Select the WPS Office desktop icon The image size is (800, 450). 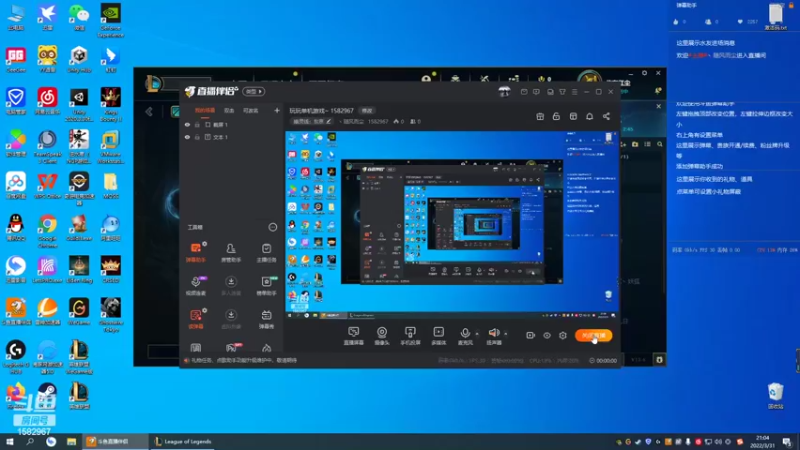[x=47, y=185]
